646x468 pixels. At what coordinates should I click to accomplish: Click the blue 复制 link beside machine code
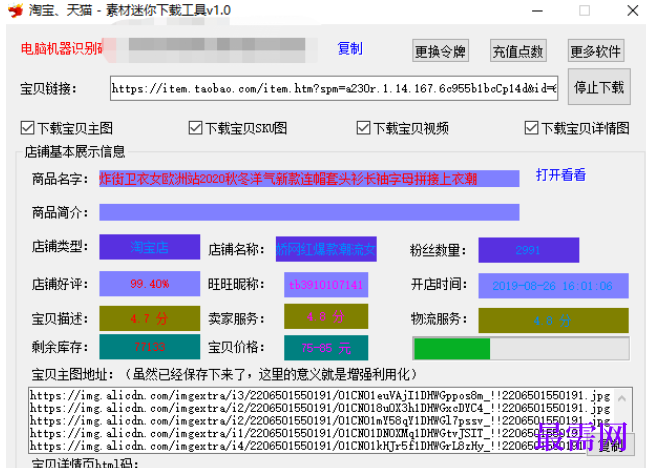[350, 49]
